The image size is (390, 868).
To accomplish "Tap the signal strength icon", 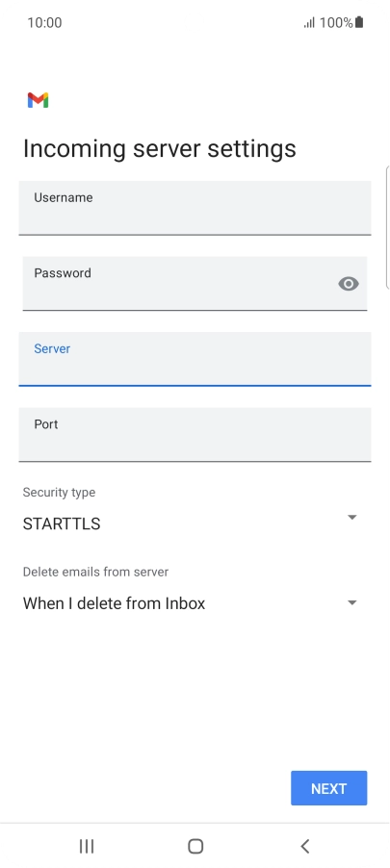I will point(309,23).
